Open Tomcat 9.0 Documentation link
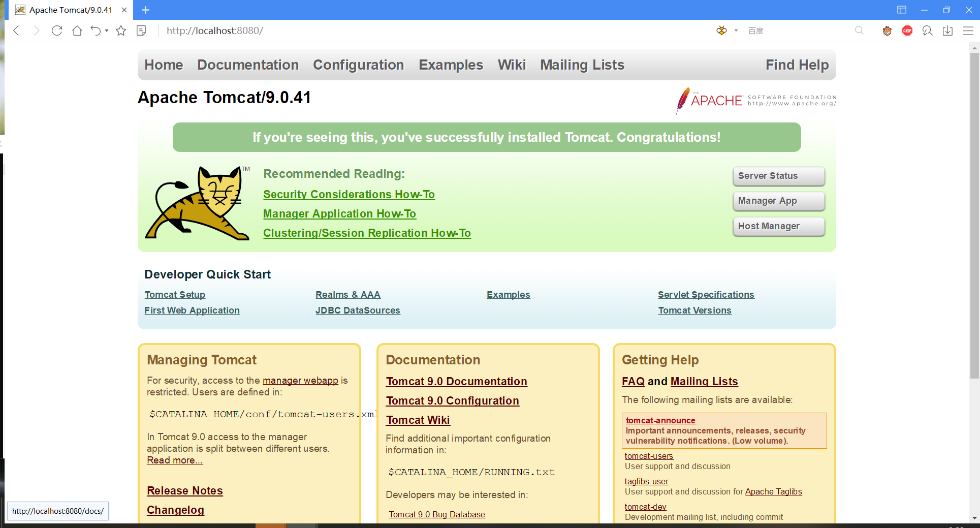 click(457, 382)
